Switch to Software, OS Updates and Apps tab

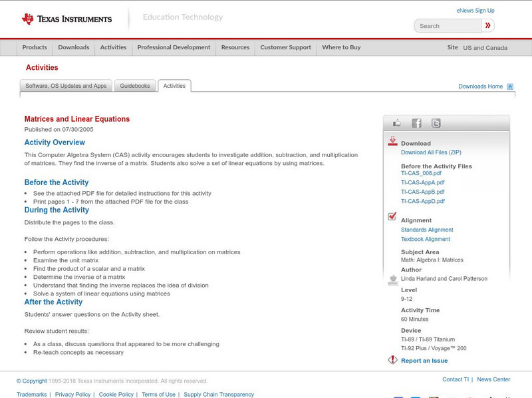pyautogui.click(x=66, y=86)
